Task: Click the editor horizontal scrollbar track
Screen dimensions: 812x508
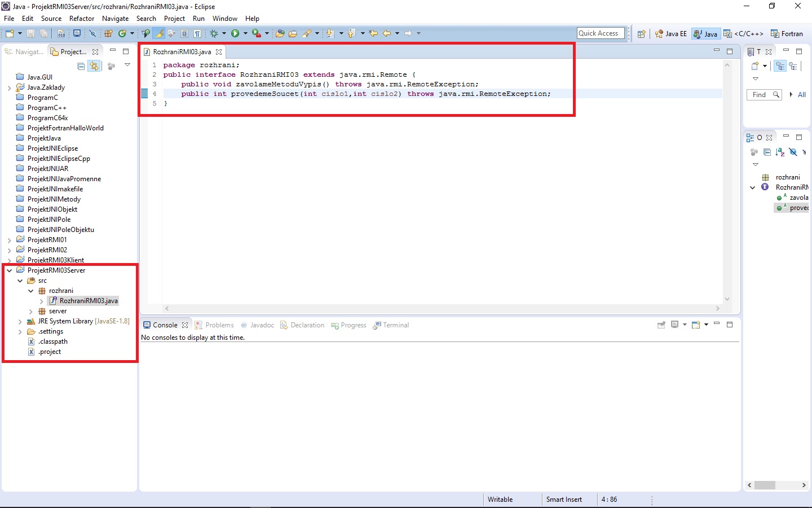Action: (x=440, y=309)
